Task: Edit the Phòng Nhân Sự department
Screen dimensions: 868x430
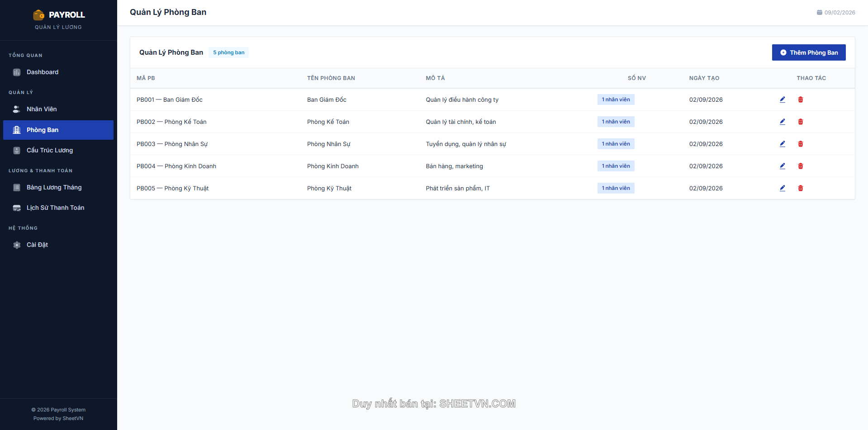Action: (782, 144)
